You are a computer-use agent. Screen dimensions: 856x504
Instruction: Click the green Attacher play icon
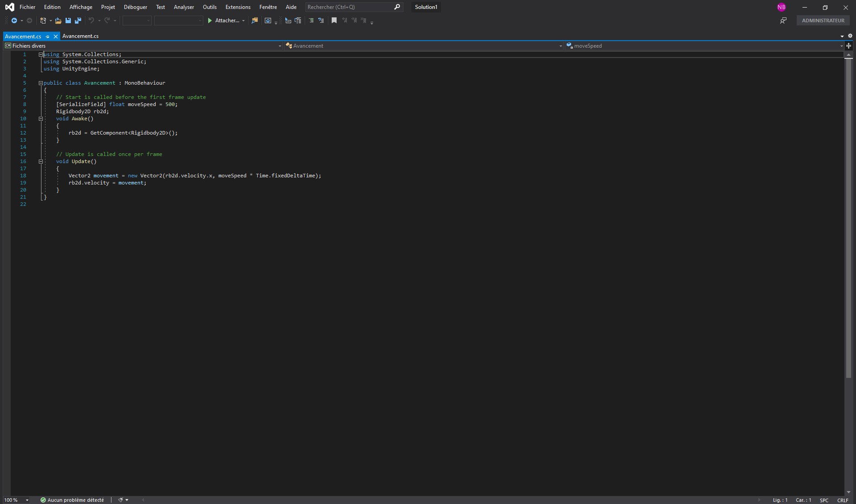pos(210,20)
